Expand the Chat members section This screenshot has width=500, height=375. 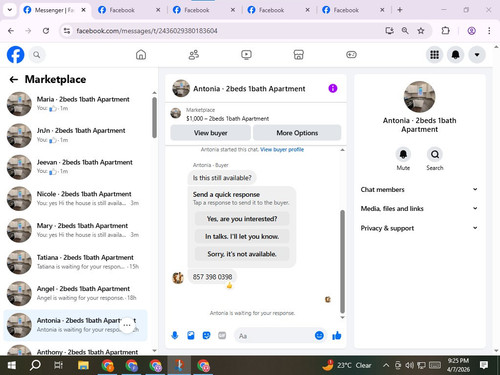point(419,189)
